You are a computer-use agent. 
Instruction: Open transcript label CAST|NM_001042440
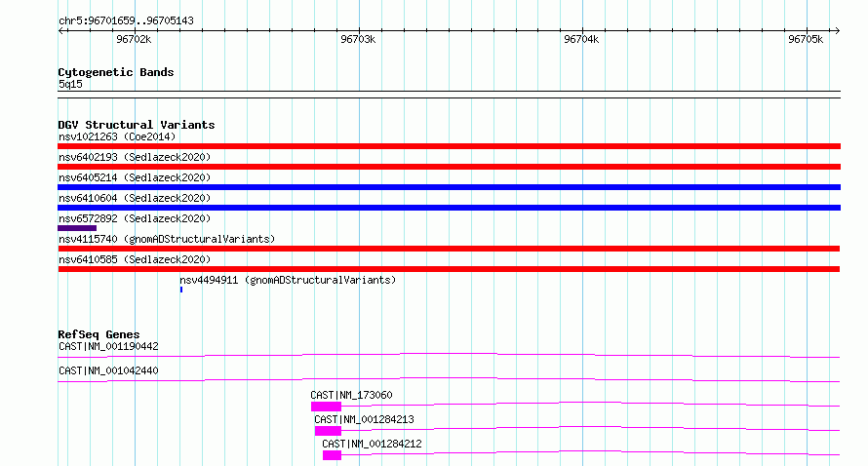coord(108,370)
